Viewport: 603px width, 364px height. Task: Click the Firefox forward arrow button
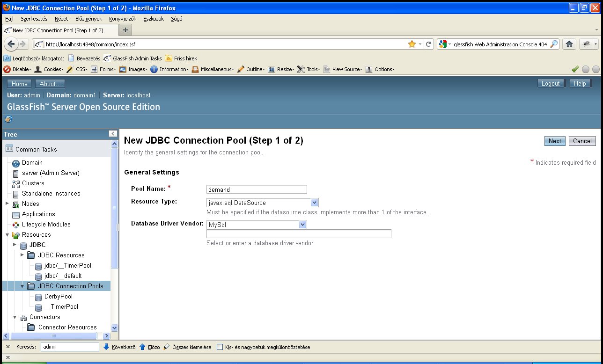click(22, 44)
